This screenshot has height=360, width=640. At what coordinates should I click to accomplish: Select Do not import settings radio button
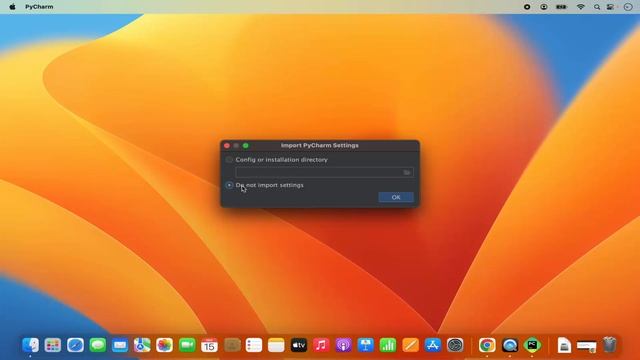(x=229, y=185)
